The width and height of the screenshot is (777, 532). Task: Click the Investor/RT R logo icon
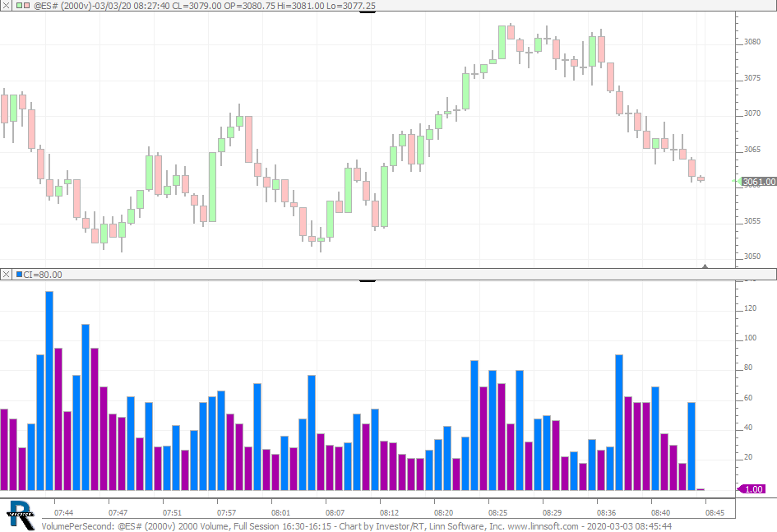point(21,516)
